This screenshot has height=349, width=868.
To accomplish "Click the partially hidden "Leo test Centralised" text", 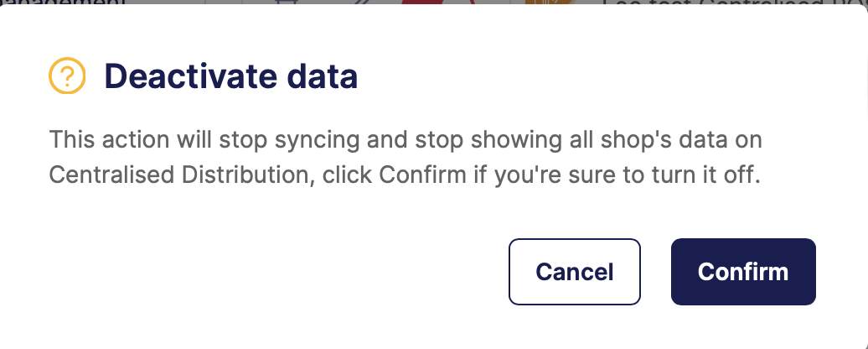I will [x=721, y=4].
